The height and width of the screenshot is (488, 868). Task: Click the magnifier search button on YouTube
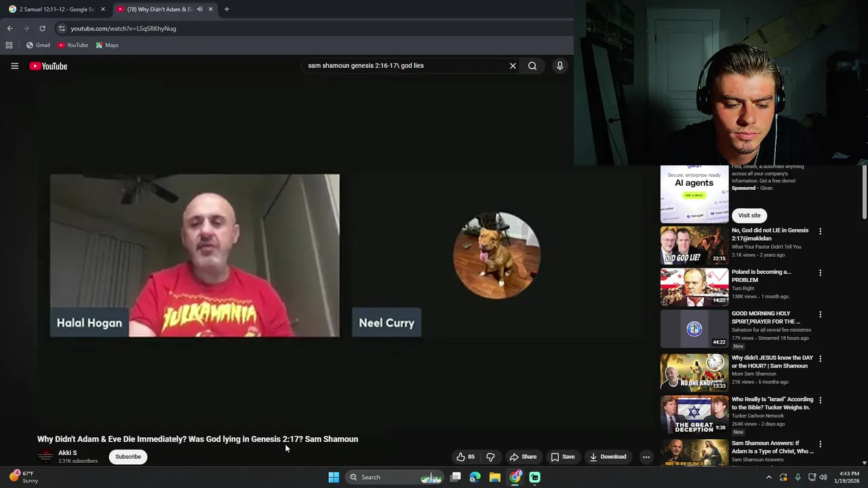tap(532, 66)
